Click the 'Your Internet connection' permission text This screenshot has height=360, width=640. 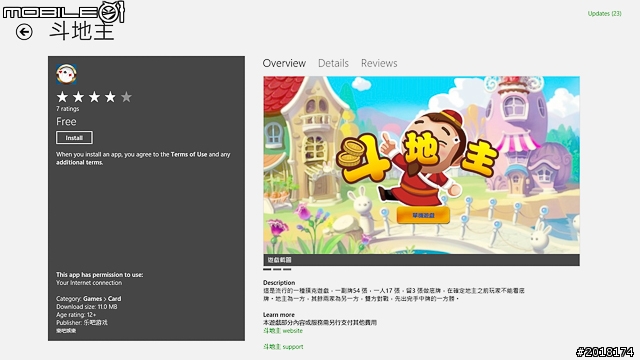[x=89, y=282]
